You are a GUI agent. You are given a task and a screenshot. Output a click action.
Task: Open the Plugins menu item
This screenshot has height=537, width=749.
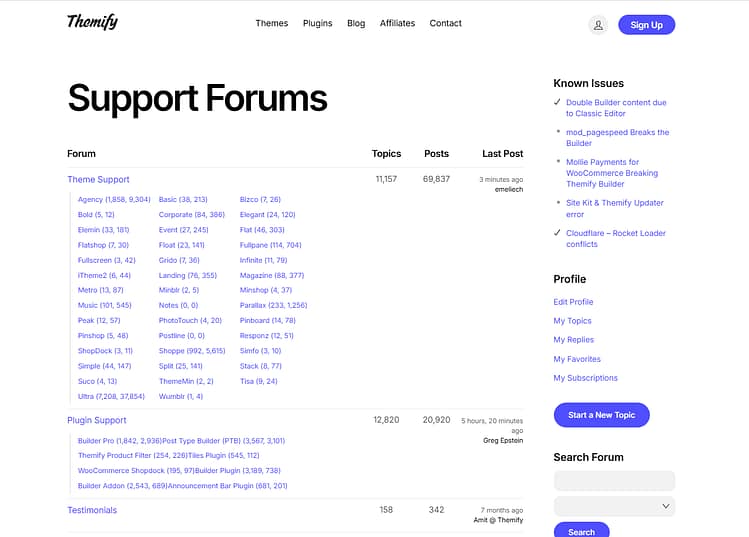point(318,23)
